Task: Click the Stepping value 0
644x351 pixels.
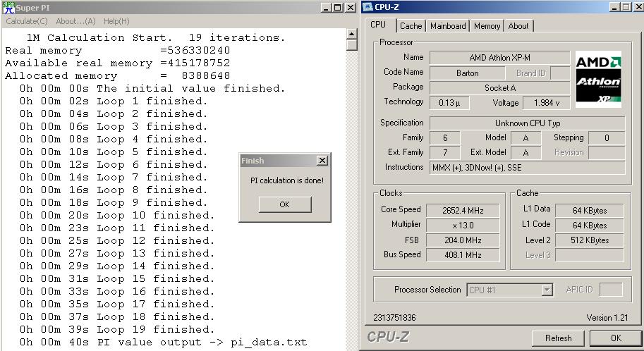Action: pyautogui.click(x=607, y=138)
